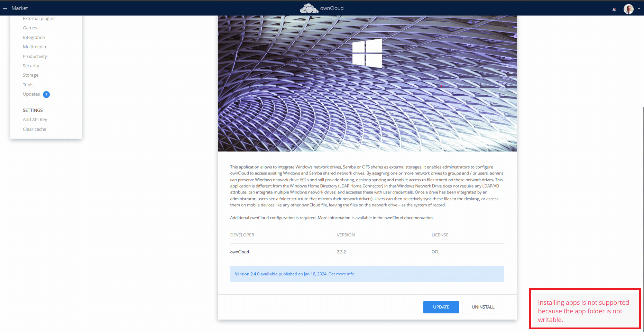Screen dimensions: 644x332
Task: Click the Windows Network Drive banner image
Action: 367,83
